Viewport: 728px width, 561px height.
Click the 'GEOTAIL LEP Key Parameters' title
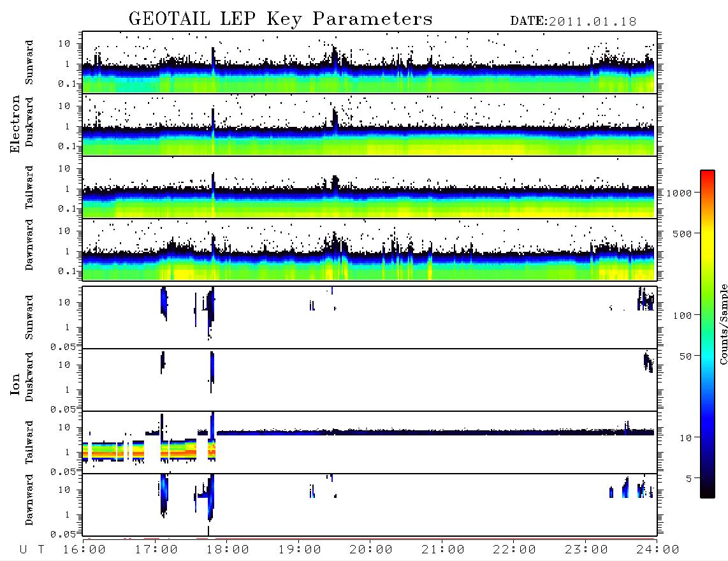280,19
